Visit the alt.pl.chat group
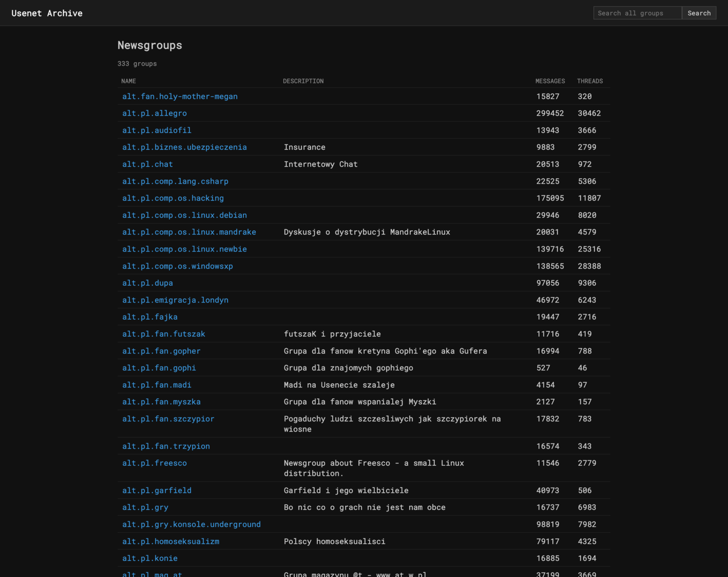Screen dimensions: 728x577 [x=148, y=164]
